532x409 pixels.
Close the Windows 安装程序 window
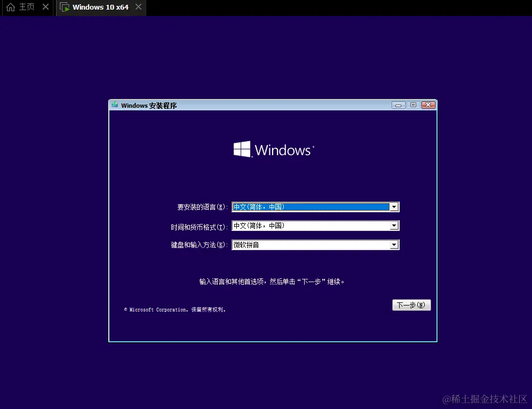pos(428,105)
